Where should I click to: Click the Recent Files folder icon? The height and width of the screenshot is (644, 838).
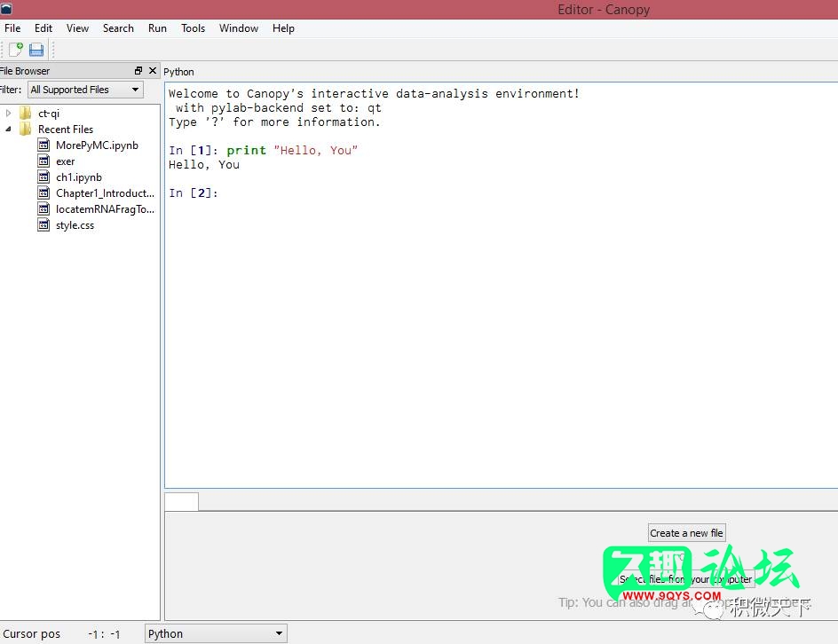[x=25, y=130]
